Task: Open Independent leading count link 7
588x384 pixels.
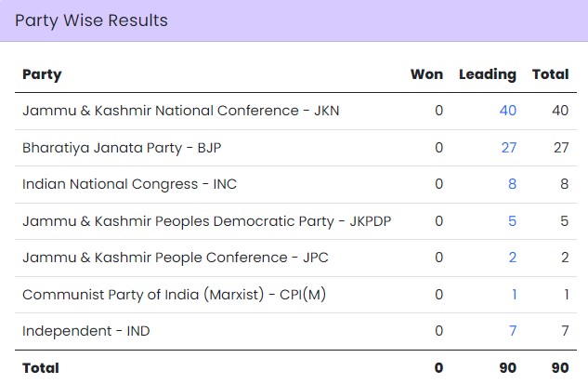Action: tap(513, 331)
